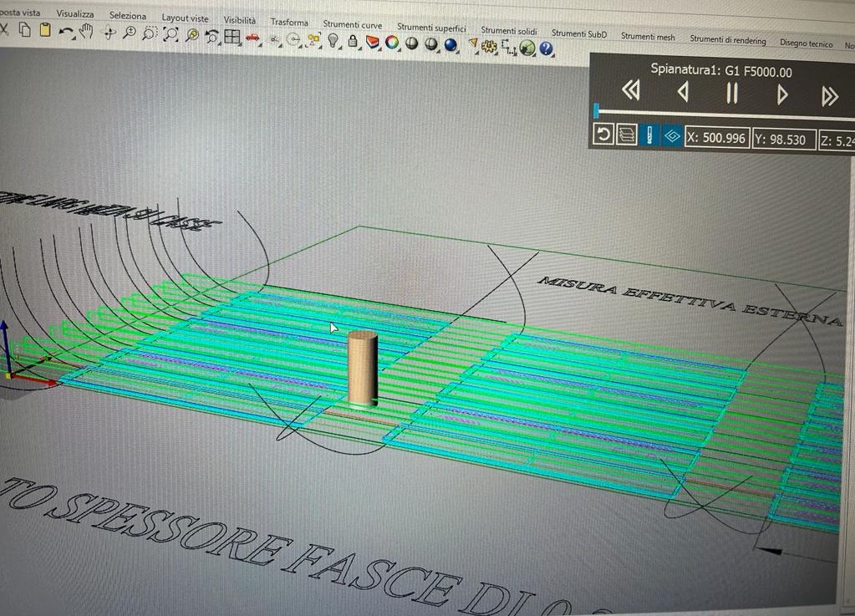The image size is (855, 616).
Task: Click the Zoom extents icon
Action: (170, 35)
